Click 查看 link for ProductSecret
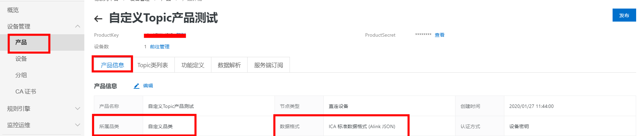644x136 pixels. tap(439, 35)
